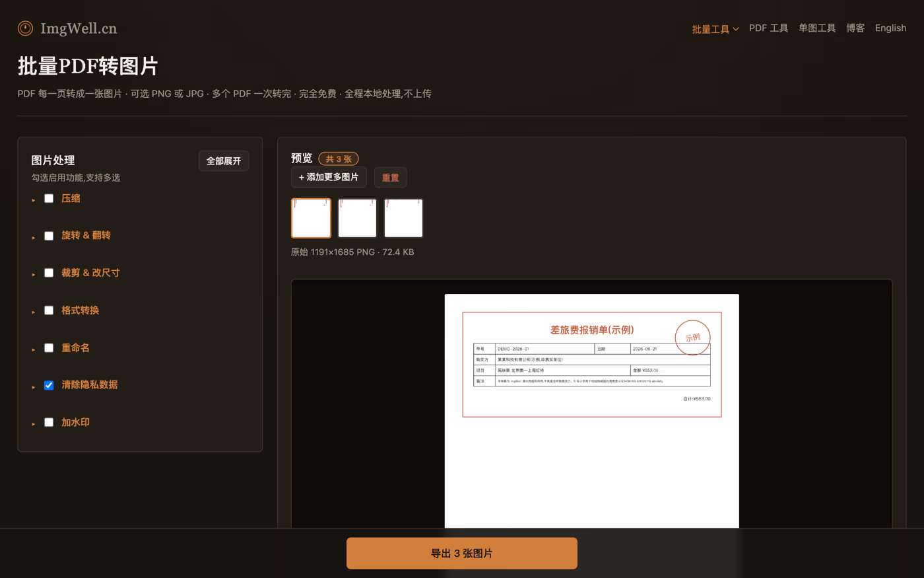Click the 差旅费报销单 preview image
Image resolution: width=924 pixels, height=578 pixels.
pyautogui.click(x=592, y=411)
